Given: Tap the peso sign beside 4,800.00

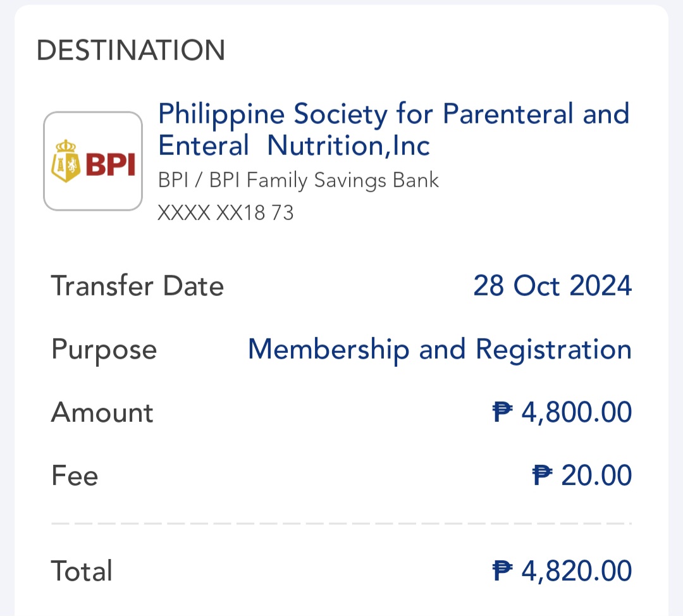Looking at the screenshot, I should tap(502, 412).
